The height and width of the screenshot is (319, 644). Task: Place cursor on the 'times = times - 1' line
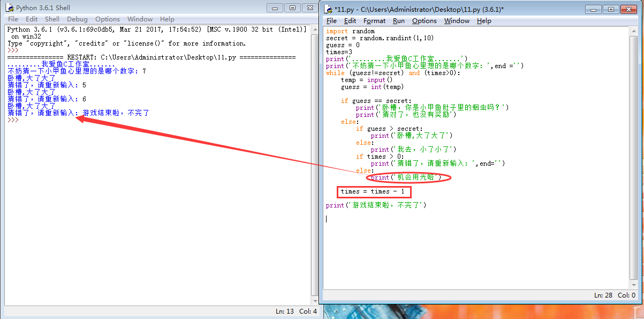click(374, 191)
